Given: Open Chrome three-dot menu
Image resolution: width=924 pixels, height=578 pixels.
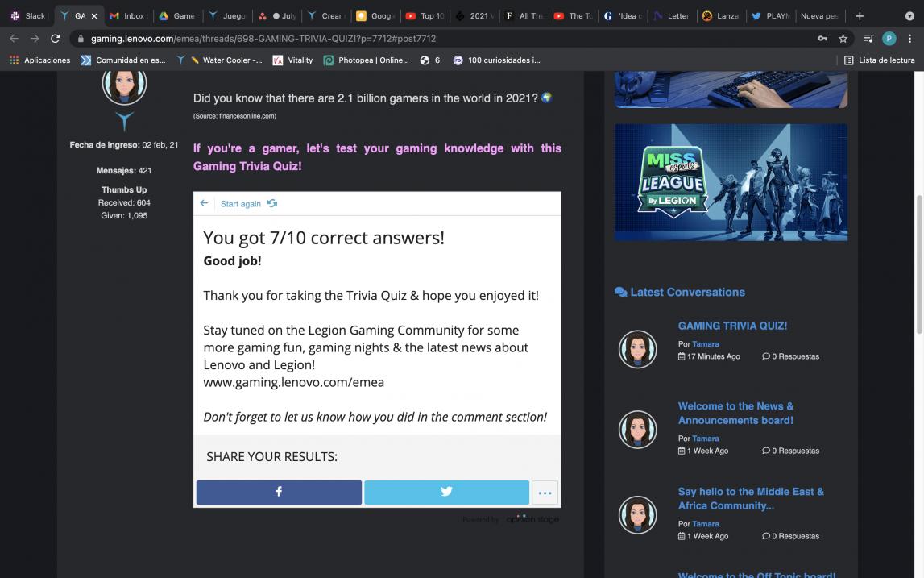Looking at the screenshot, I should [x=910, y=39].
